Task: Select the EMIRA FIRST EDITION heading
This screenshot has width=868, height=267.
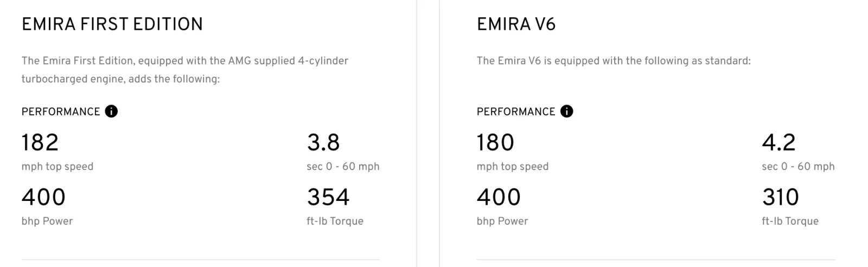Action: pyautogui.click(x=112, y=24)
